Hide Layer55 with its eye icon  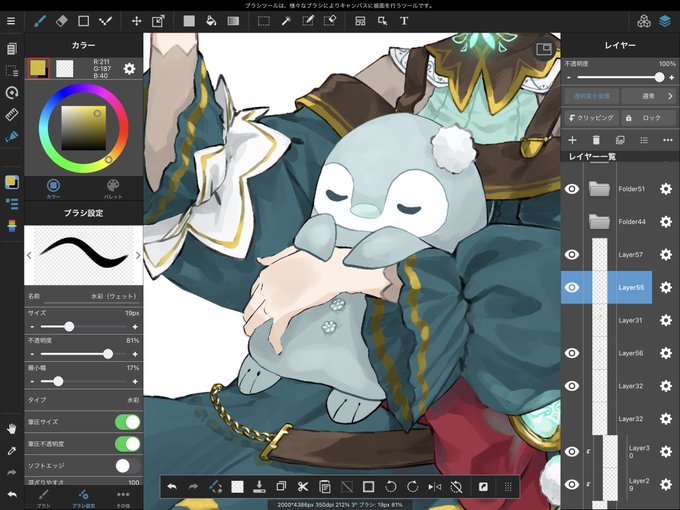(x=572, y=287)
